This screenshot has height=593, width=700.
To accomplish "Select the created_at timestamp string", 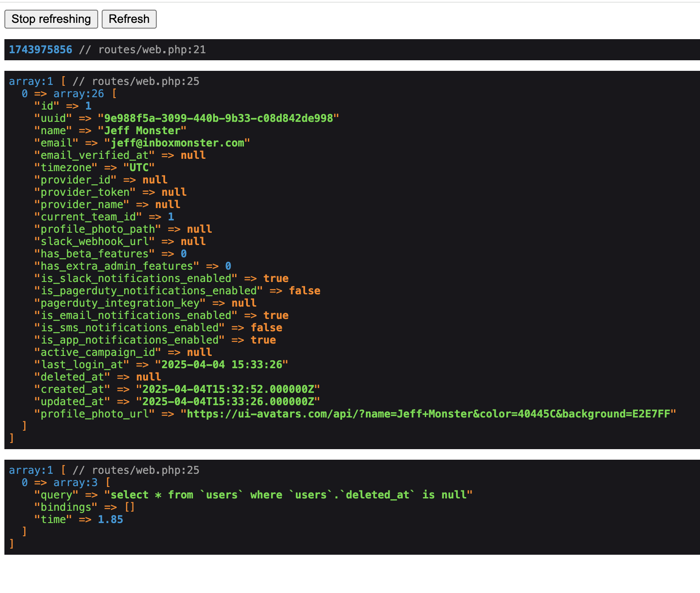I will [x=228, y=389].
